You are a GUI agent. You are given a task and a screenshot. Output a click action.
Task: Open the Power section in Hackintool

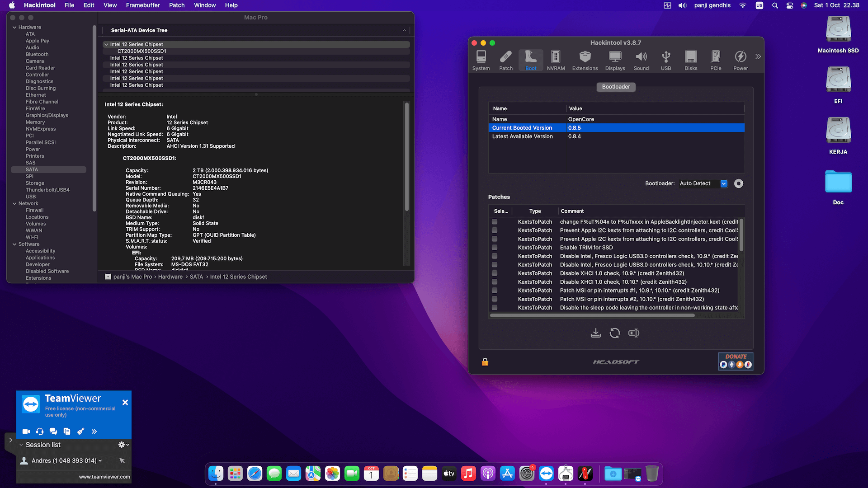[x=741, y=60]
